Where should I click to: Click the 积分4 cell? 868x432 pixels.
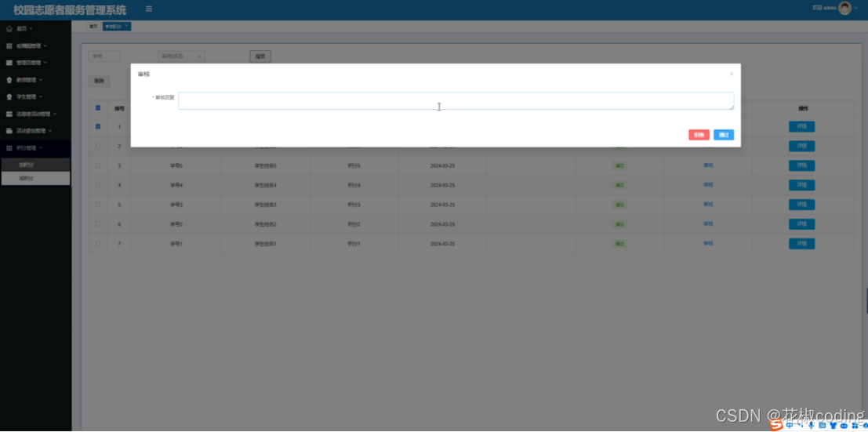tap(354, 185)
